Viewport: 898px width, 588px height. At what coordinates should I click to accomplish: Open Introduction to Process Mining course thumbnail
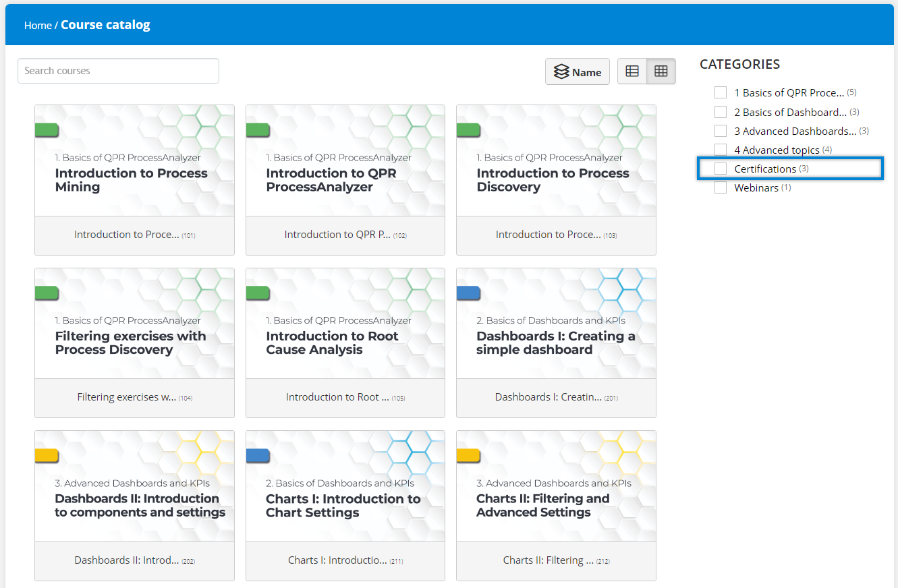pyautogui.click(x=134, y=160)
